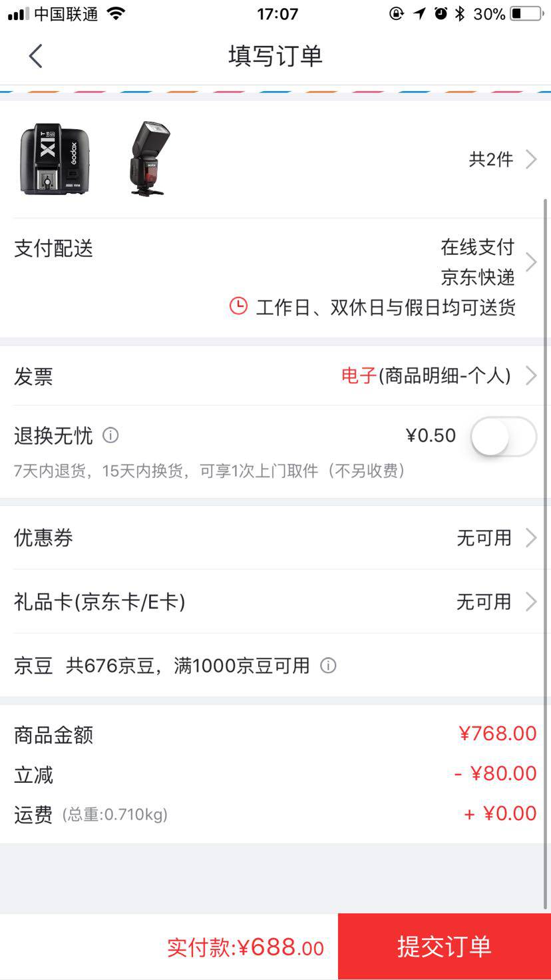Tap the Godox X1T trigger thumbnail
Image resolution: width=551 pixels, height=980 pixels.
[54, 159]
